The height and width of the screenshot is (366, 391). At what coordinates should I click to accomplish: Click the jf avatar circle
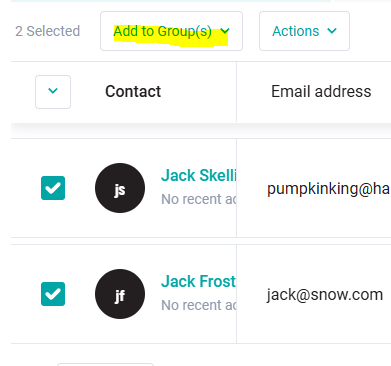(120, 294)
